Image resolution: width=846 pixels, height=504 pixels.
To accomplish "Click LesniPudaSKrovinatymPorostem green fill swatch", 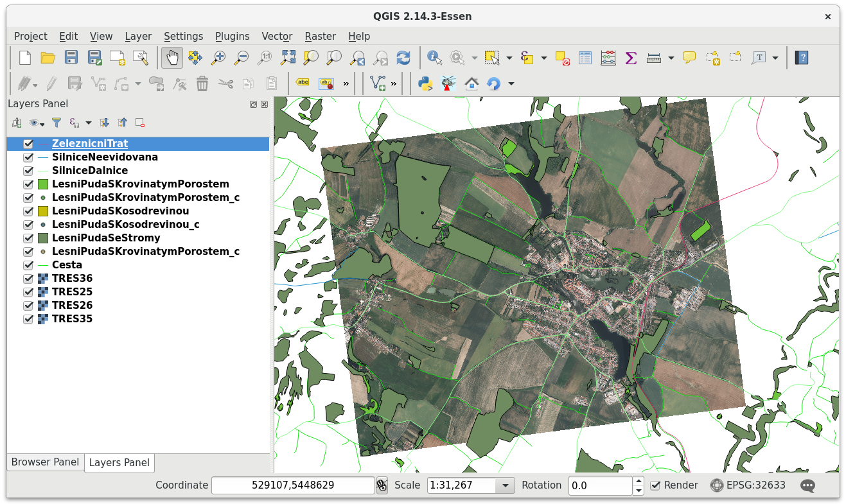I will pyautogui.click(x=43, y=184).
